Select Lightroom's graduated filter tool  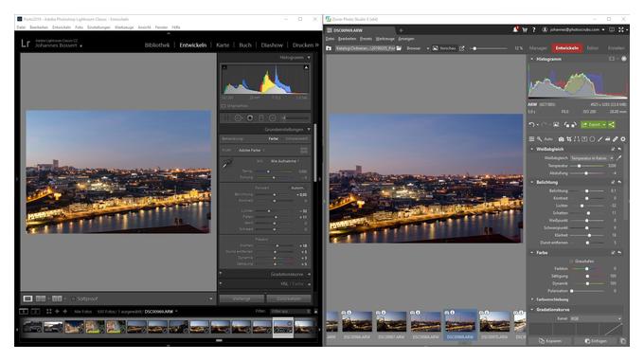click(261, 117)
